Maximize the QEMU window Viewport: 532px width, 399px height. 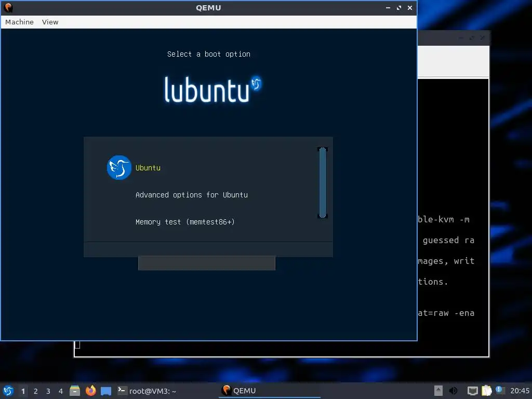(x=399, y=8)
